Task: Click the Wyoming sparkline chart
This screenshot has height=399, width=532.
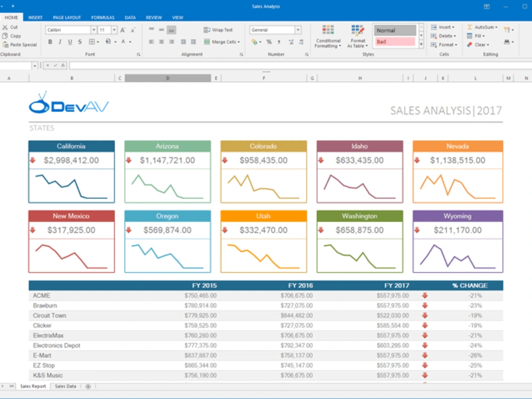Action: click(458, 255)
